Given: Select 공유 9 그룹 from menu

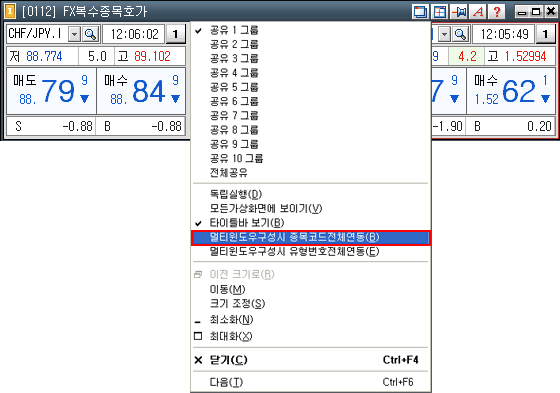Looking at the screenshot, I should point(310,144).
